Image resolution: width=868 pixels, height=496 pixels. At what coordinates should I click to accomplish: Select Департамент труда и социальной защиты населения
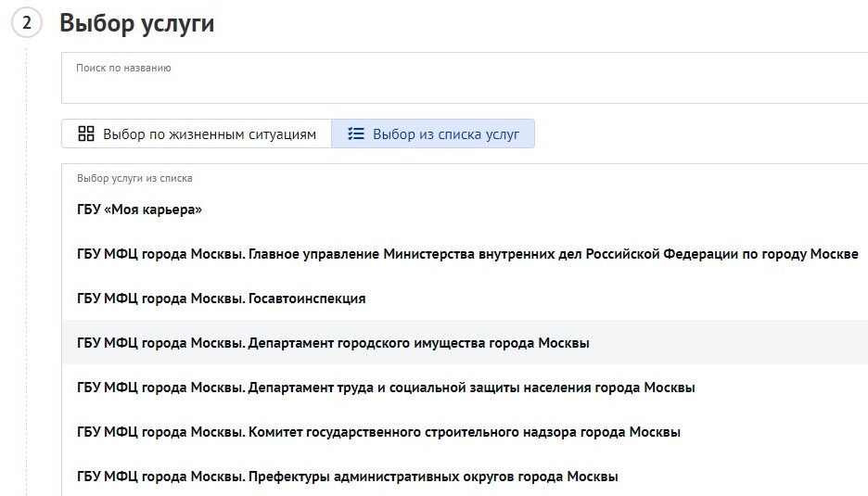(465, 387)
